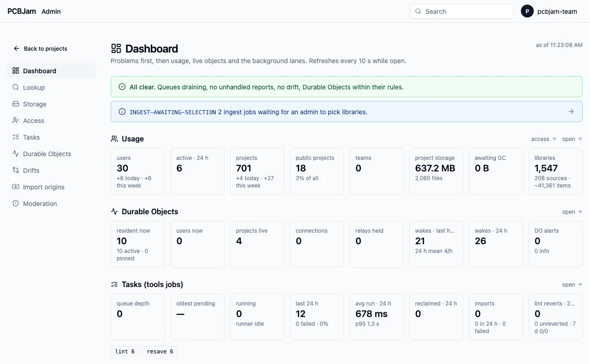
Task: Click the awaiting GC card
Action: [496, 171]
